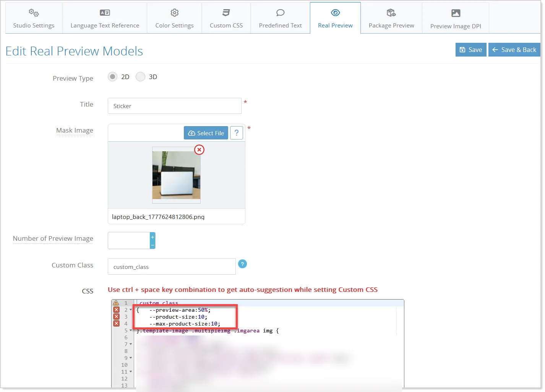Click the Save & Back button
Viewport: 545px width, 392px height.
coord(514,50)
